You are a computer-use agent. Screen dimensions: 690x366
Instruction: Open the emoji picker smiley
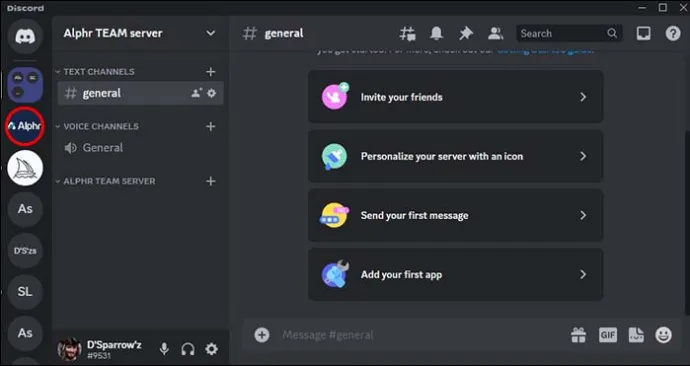tap(663, 335)
